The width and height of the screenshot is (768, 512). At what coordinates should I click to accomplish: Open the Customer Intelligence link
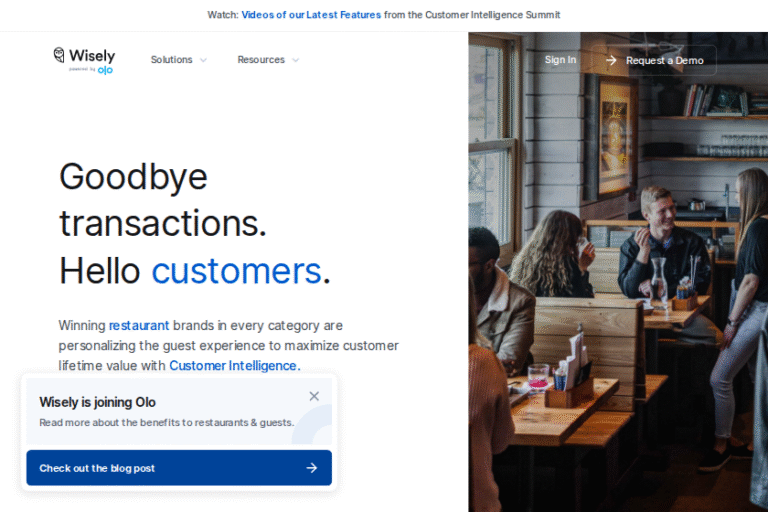(x=235, y=366)
